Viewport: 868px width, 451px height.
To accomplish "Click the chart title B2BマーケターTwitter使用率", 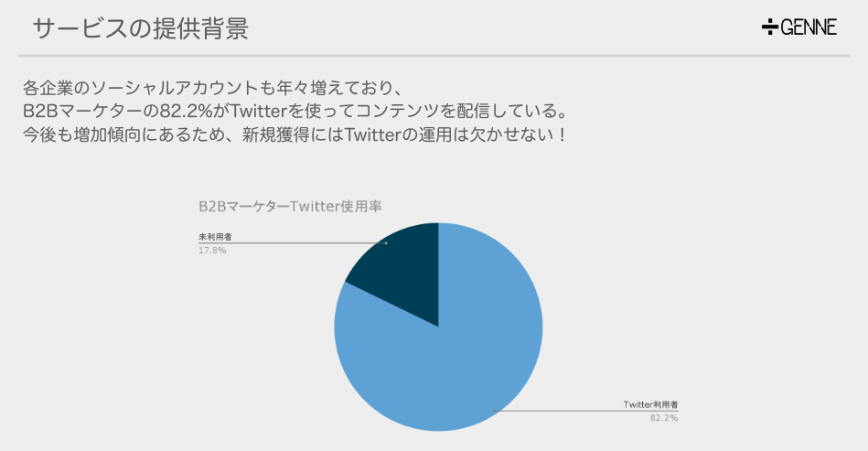I will click(290, 206).
